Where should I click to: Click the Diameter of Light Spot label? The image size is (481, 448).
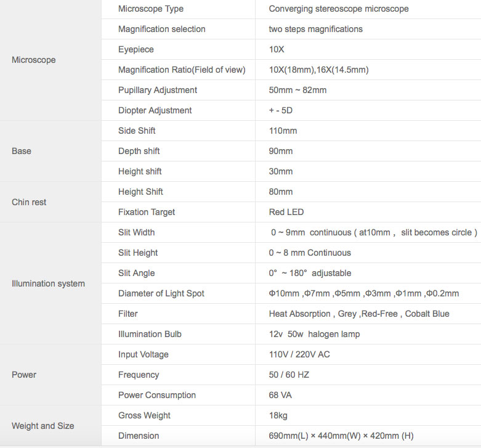pyautogui.click(x=161, y=293)
